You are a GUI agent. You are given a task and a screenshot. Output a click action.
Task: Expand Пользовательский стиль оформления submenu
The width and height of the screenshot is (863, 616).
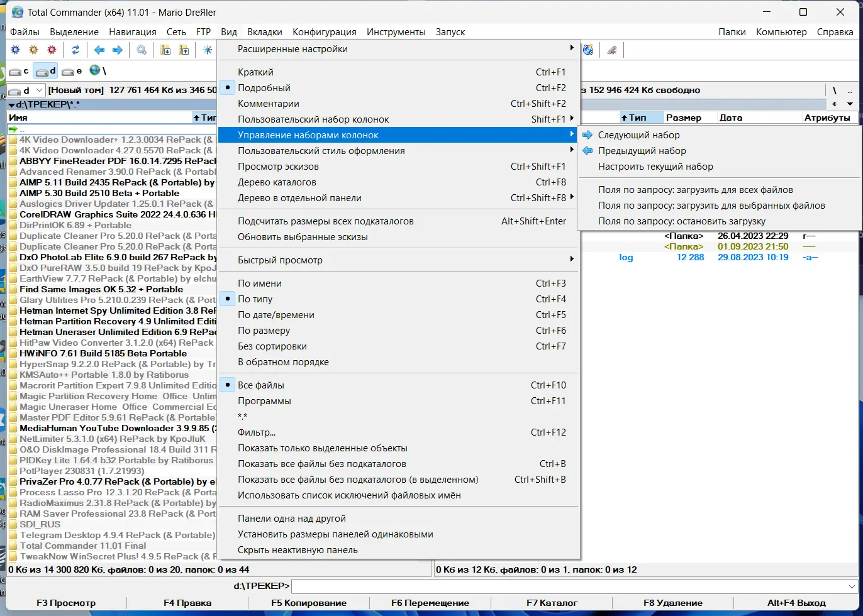tap(398, 151)
